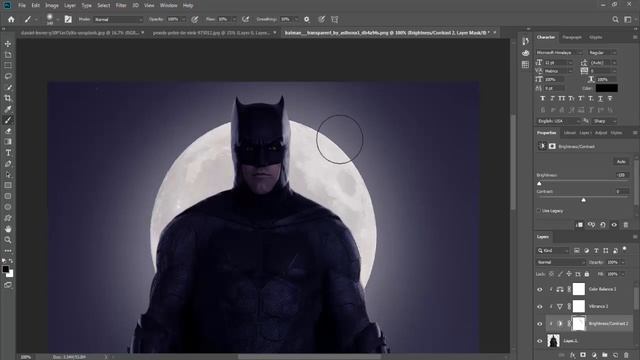Select the Hand tool

point(8,229)
